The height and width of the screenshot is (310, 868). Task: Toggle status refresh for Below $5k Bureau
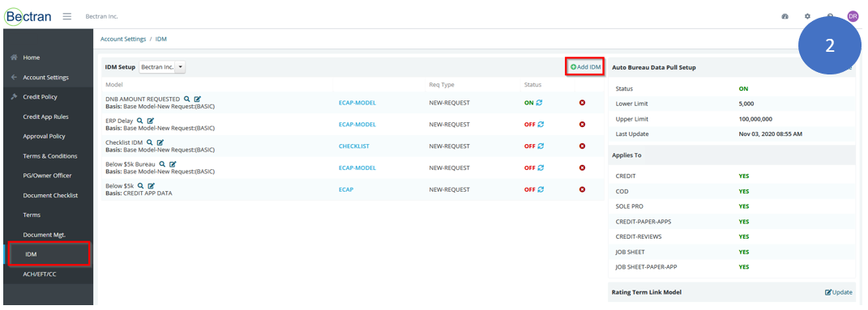click(541, 168)
